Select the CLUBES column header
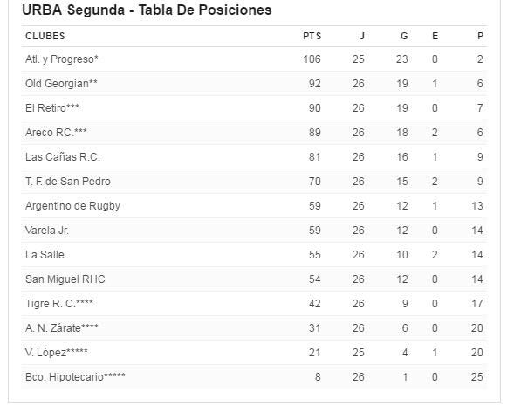507x420 pixels. pos(45,36)
